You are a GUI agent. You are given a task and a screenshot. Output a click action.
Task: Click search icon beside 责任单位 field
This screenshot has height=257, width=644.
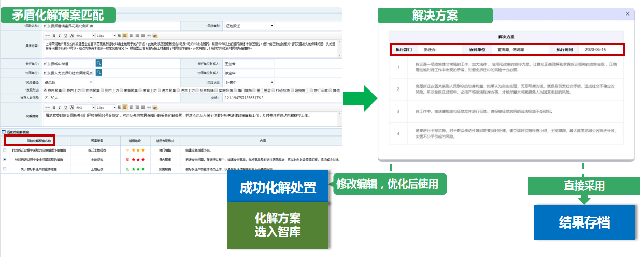(98, 63)
